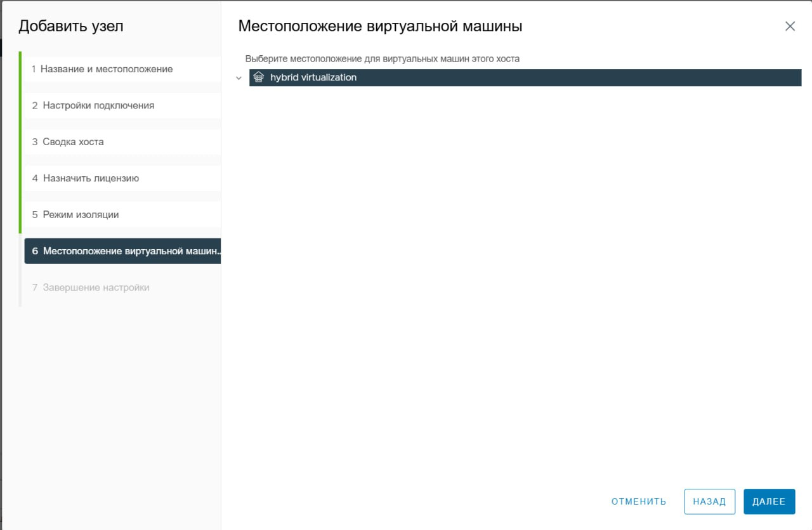Image resolution: width=812 pixels, height=530 pixels.
Task: Click the Добавить узел wizard title
Action: pos(71,26)
